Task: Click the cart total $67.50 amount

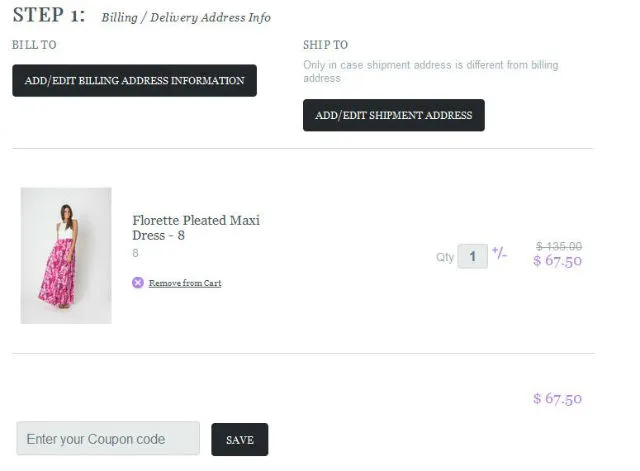Action: (557, 399)
